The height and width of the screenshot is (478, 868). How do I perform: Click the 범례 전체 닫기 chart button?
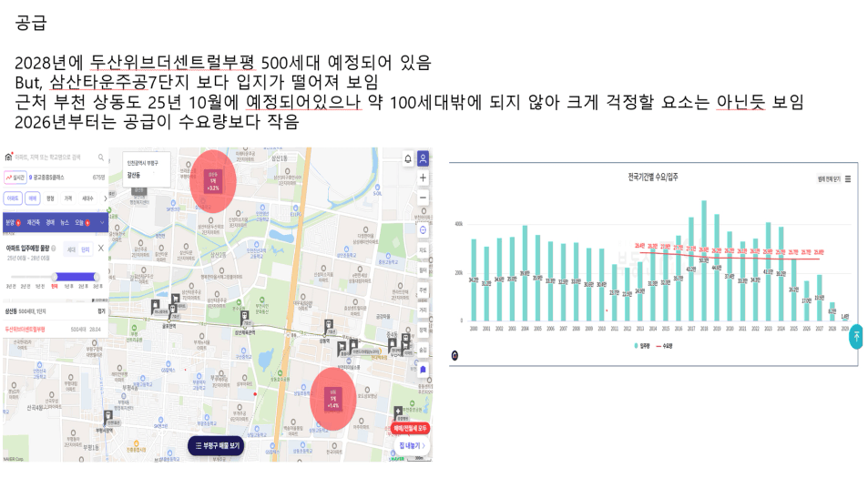pyautogui.click(x=829, y=179)
